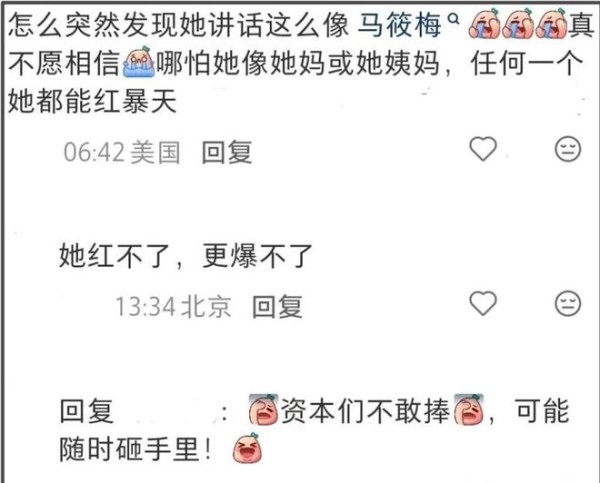Like the 06:42 美国 comment
Viewport: 600px width, 483px height.
click(483, 149)
